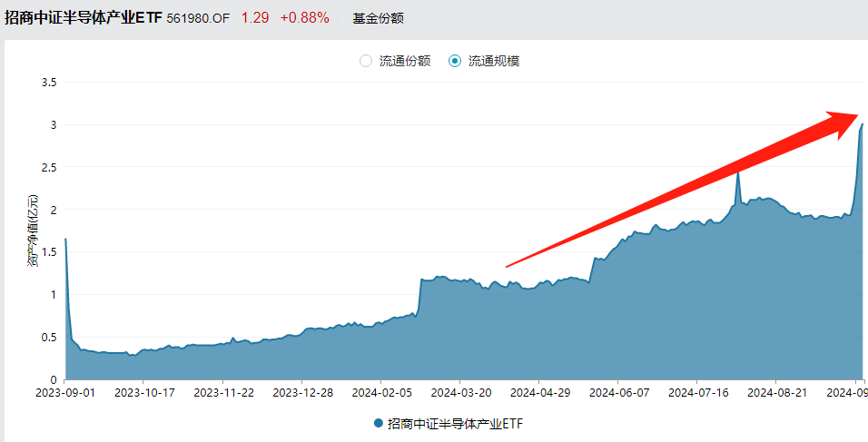Open the 基金份额 tab
868x442 pixels.
378,18
